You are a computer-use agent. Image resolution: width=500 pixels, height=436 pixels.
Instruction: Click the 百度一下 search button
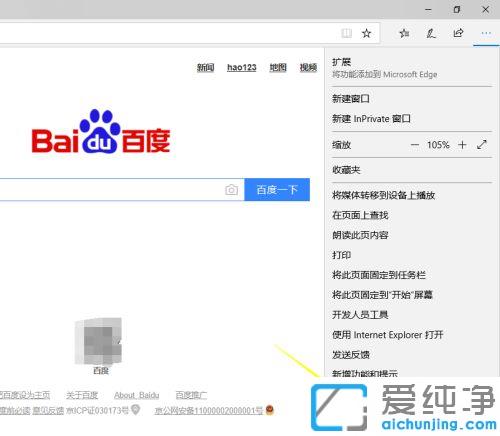pos(277,190)
